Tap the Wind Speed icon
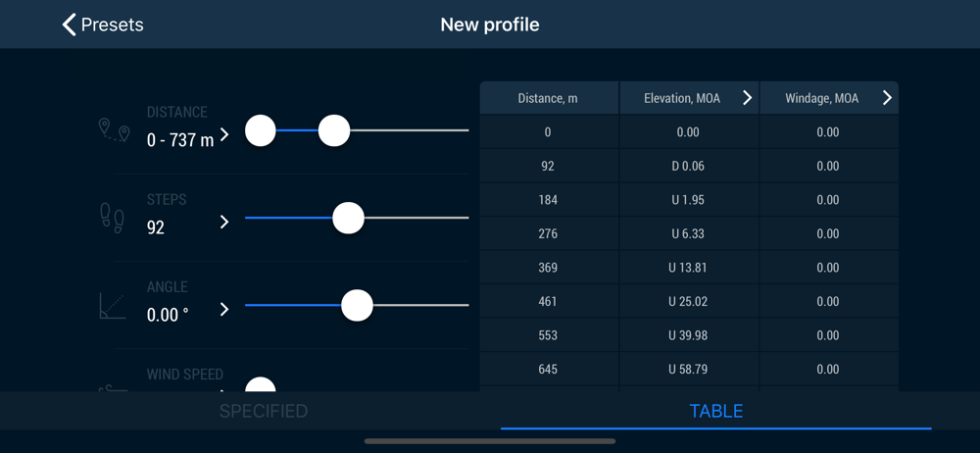980x453 pixels. coord(113,389)
